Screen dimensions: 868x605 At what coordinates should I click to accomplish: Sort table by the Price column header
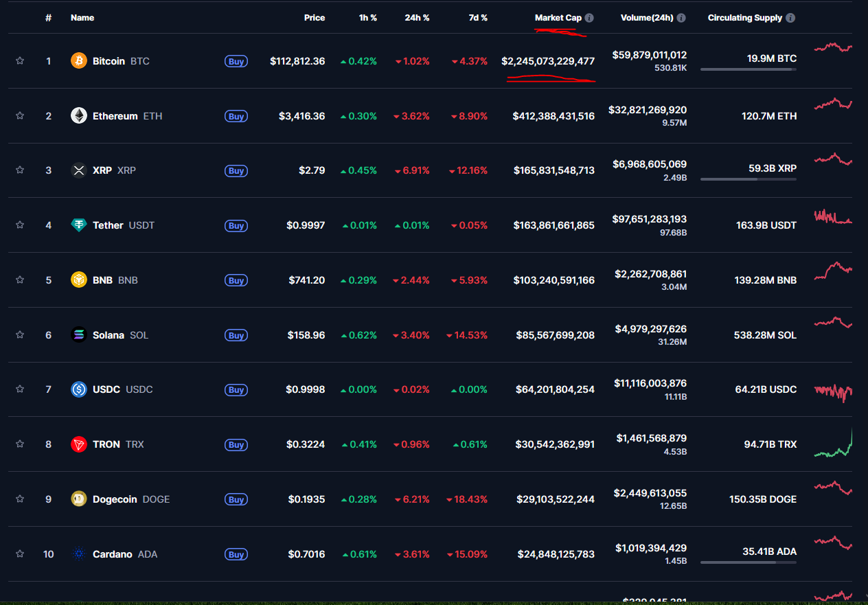click(315, 18)
